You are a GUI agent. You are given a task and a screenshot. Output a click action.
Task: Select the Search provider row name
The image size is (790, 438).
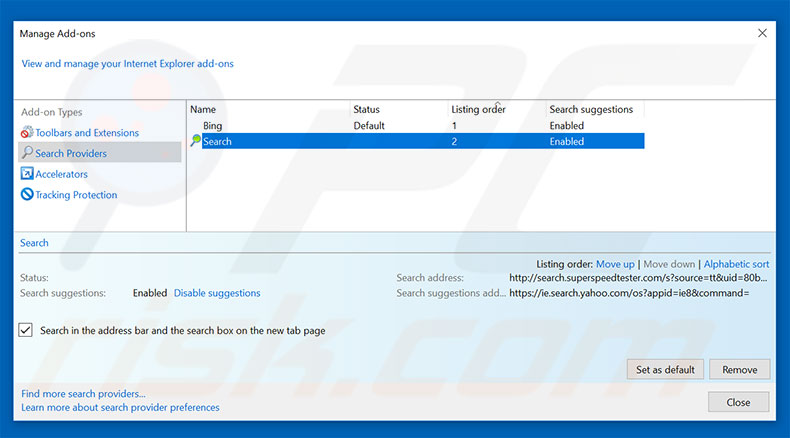click(217, 142)
